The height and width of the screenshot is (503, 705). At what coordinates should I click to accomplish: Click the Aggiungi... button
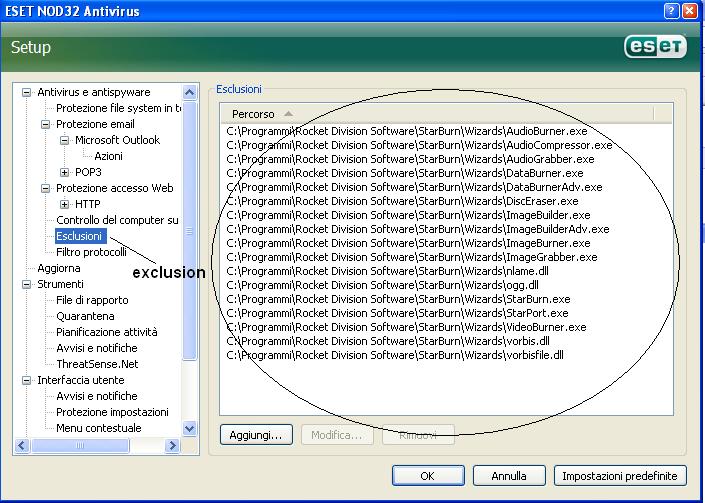(256, 435)
